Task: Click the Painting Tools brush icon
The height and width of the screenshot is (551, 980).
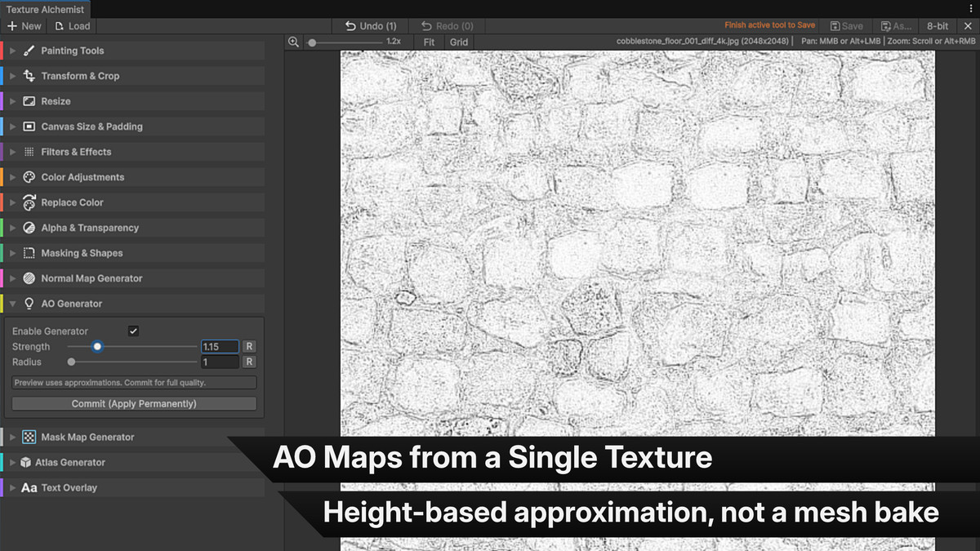Action: pyautogui.click(x=29, y=51)
